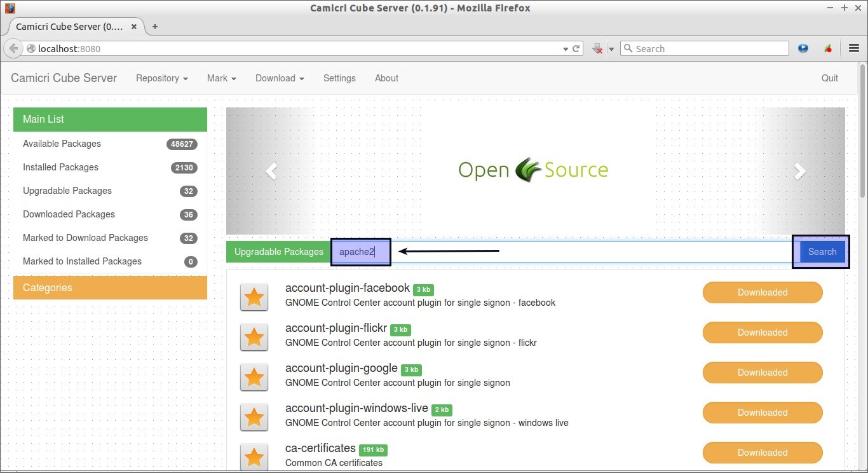Click the account-plugin-windows-live package name
Image resolution: width=868 pixels, height=473 pixels.
(356, 408)
